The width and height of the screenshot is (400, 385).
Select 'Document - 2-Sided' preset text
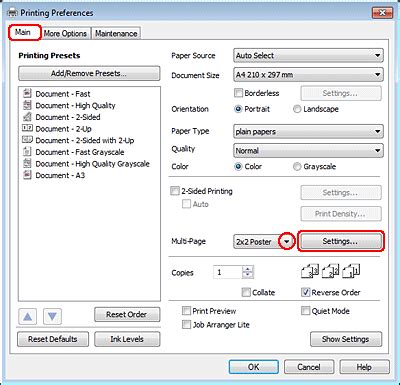68,117
